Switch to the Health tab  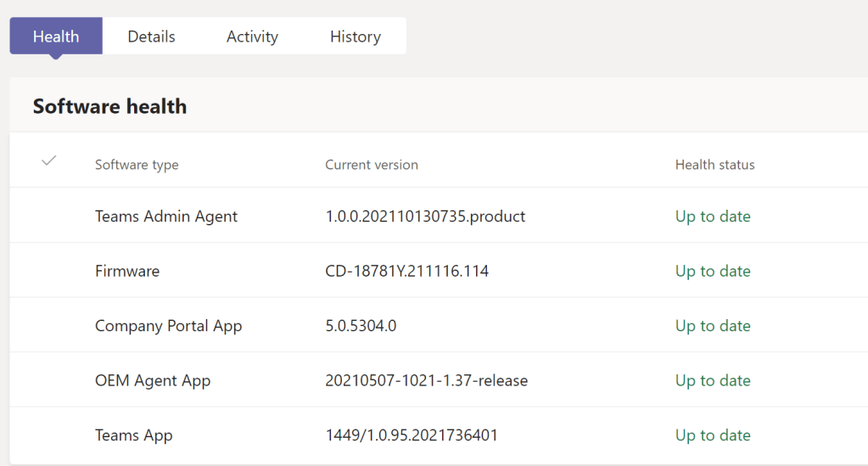(x=56, y=36)
